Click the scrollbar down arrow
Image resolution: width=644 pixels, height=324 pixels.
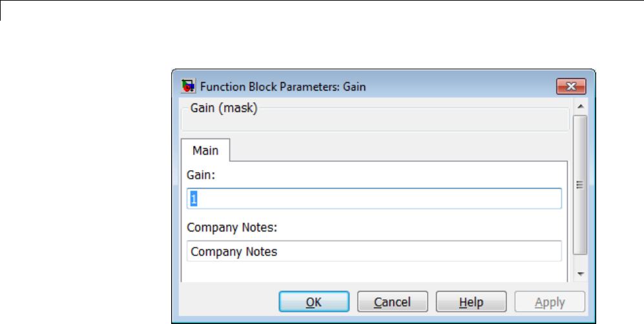(x=580, y=274)
